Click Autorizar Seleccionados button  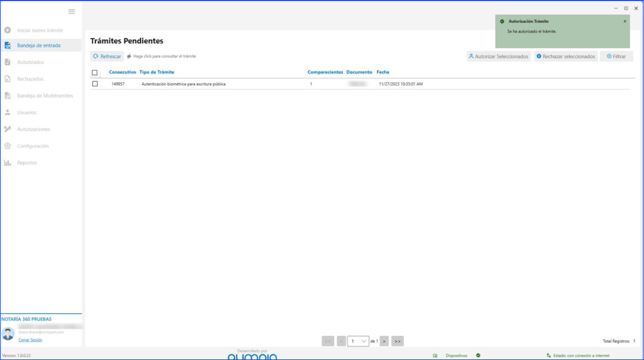499,56
